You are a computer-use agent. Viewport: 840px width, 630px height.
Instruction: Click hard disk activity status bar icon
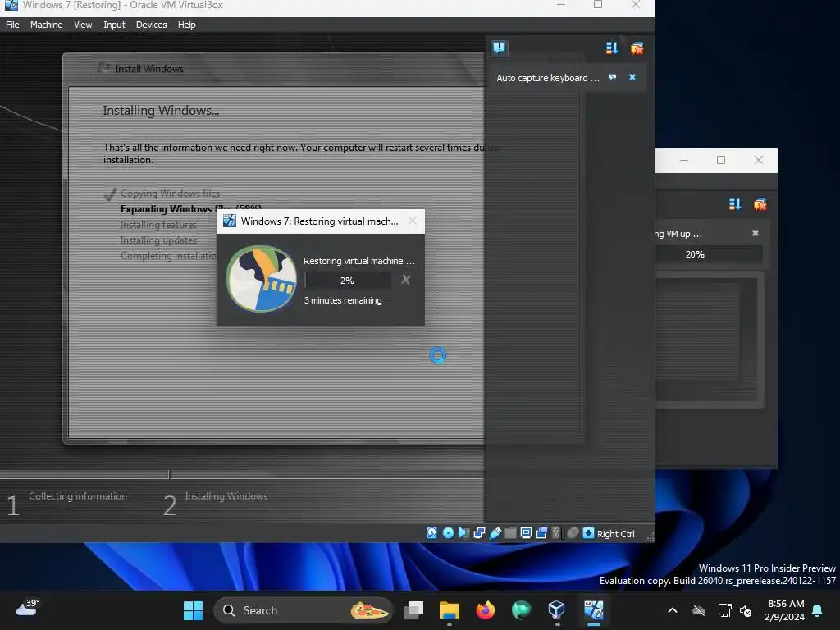pos(431,532)
